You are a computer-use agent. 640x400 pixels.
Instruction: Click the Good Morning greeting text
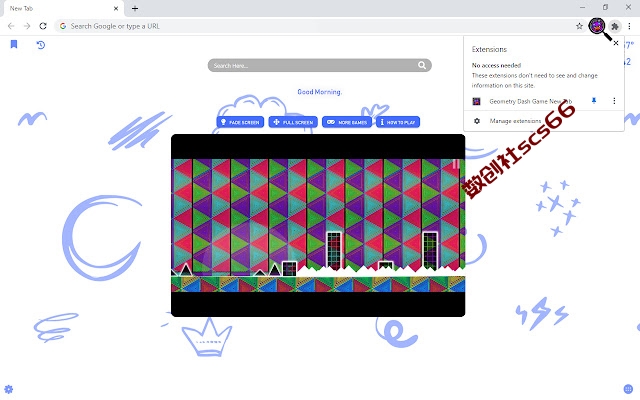(x=319, y=92)
